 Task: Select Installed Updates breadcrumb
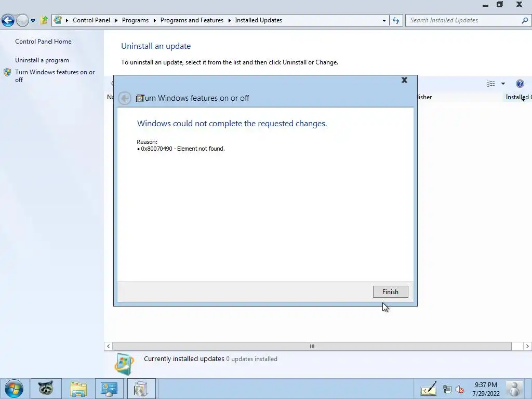(x=258, y=20)
